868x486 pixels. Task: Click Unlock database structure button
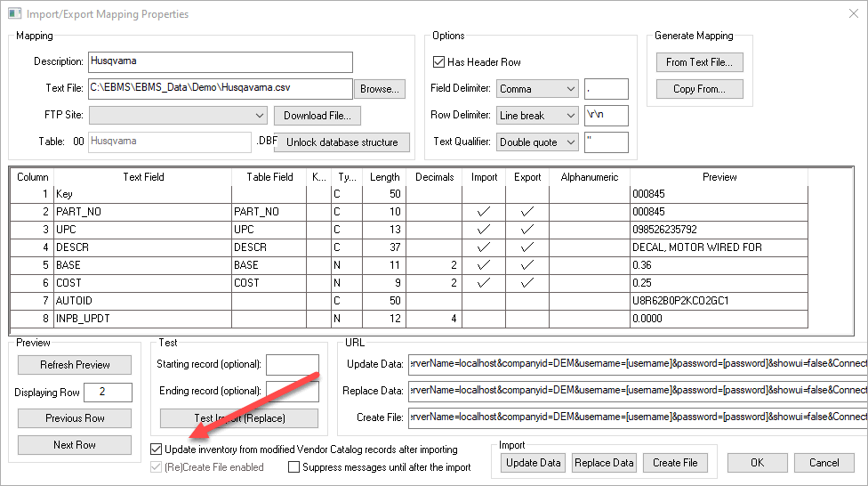click(x=342, y=142)
